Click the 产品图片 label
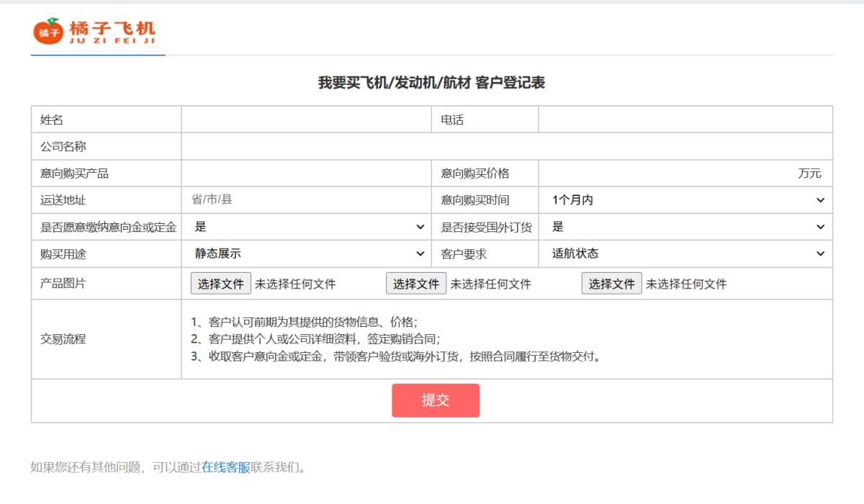The height and width of the screenshot is (504, 864). (63, 284)
